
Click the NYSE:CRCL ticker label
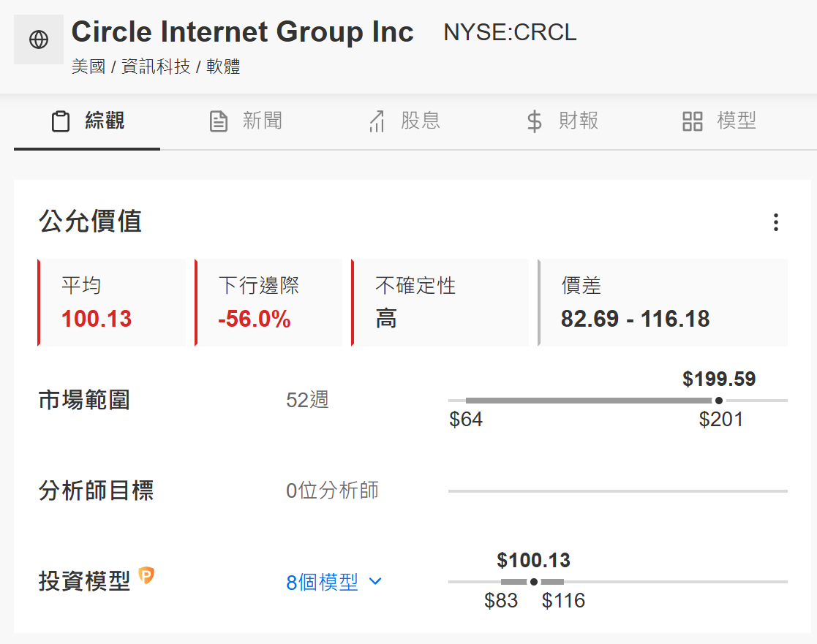(x=510, y=32)
